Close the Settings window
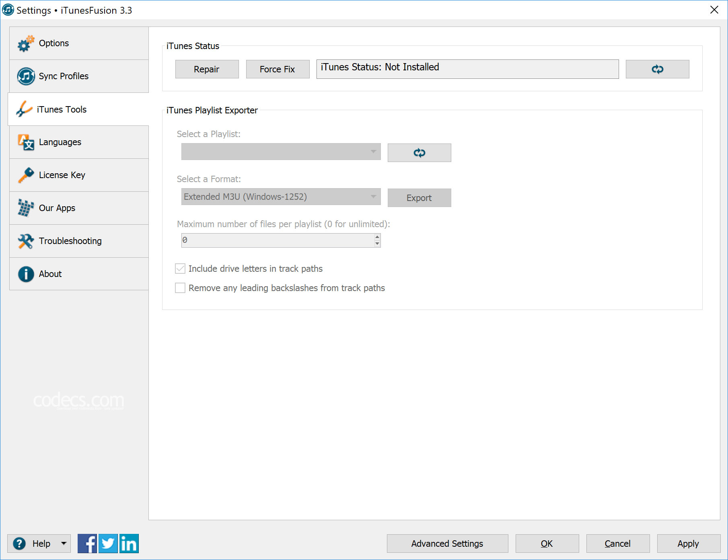Viewport: 728px width, 560px height. coord(714,10)
